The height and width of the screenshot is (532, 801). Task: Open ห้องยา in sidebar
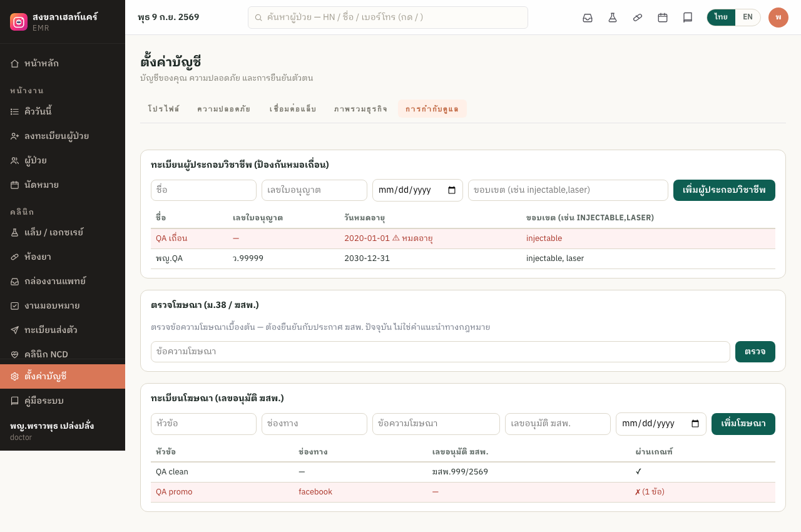tap(63, 257)
